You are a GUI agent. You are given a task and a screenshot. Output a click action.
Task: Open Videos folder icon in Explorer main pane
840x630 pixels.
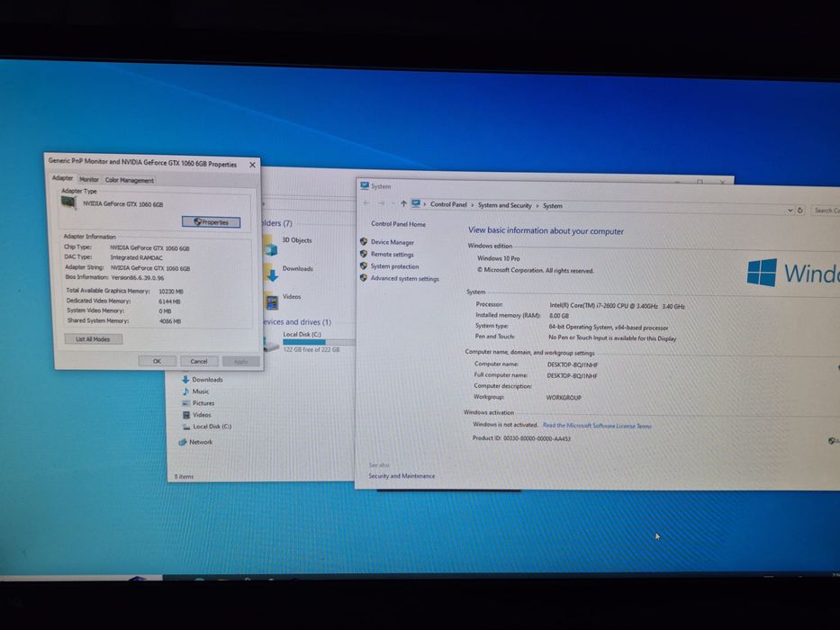(272, 301)
